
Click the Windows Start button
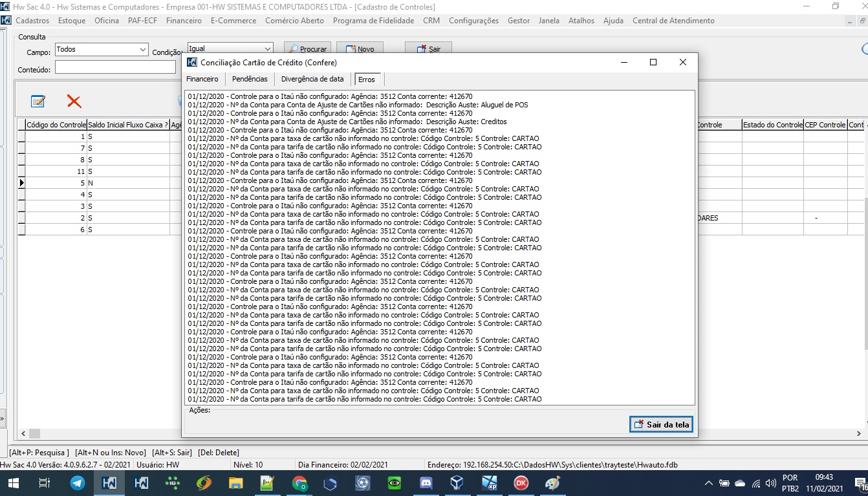click(14, 483)
